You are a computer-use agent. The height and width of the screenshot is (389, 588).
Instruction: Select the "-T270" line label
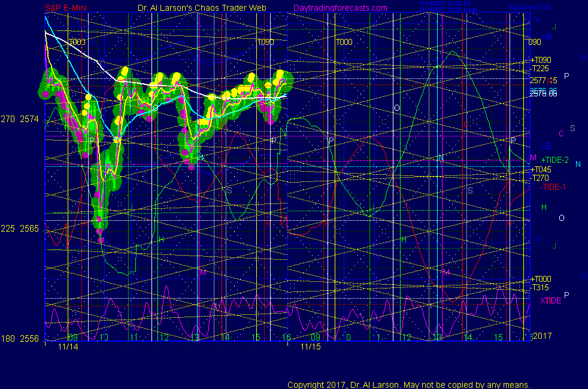click(540, 178)
